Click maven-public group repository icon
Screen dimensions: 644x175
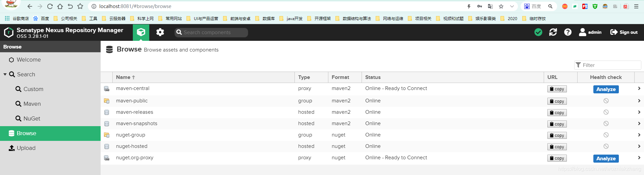107,101
